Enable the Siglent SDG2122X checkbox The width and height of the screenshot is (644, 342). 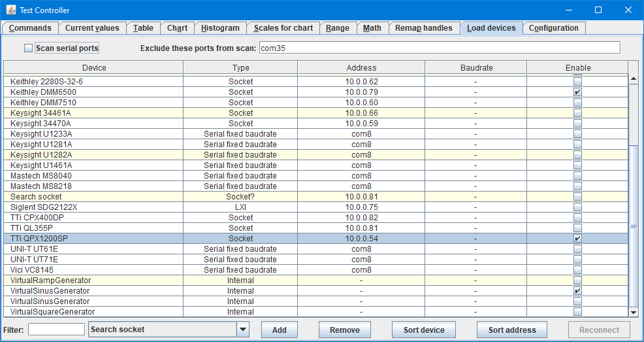pos(577,207)
